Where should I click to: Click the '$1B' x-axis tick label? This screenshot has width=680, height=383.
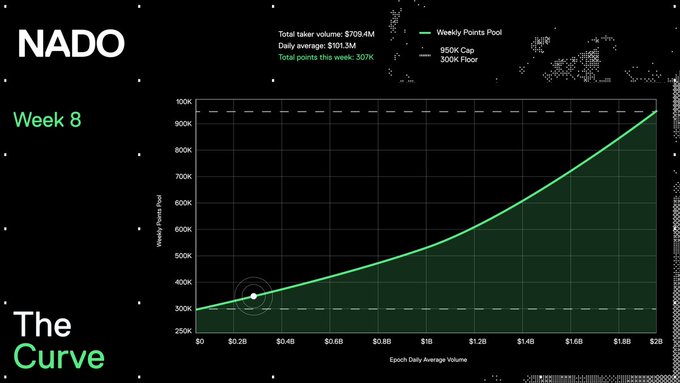(426, 342)
